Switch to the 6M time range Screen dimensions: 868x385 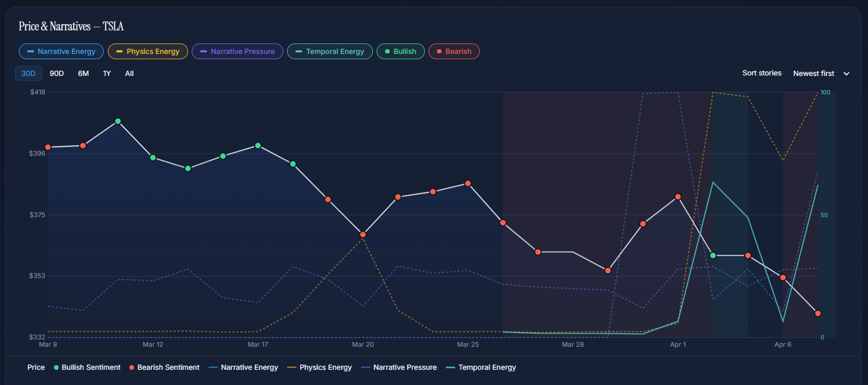(x=83, y=73)
